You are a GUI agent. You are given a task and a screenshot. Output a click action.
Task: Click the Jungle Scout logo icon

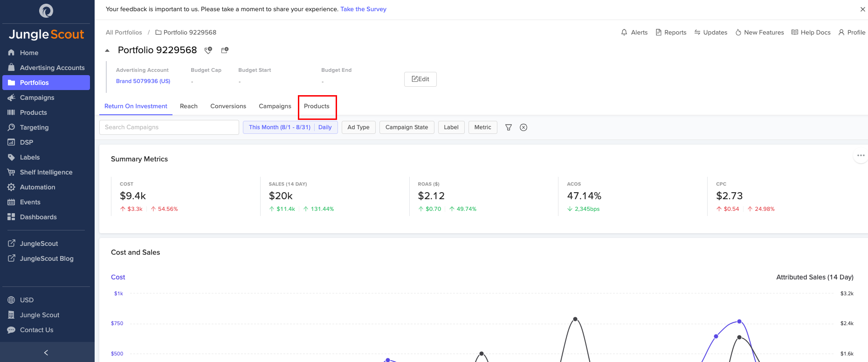click(46, 10)
